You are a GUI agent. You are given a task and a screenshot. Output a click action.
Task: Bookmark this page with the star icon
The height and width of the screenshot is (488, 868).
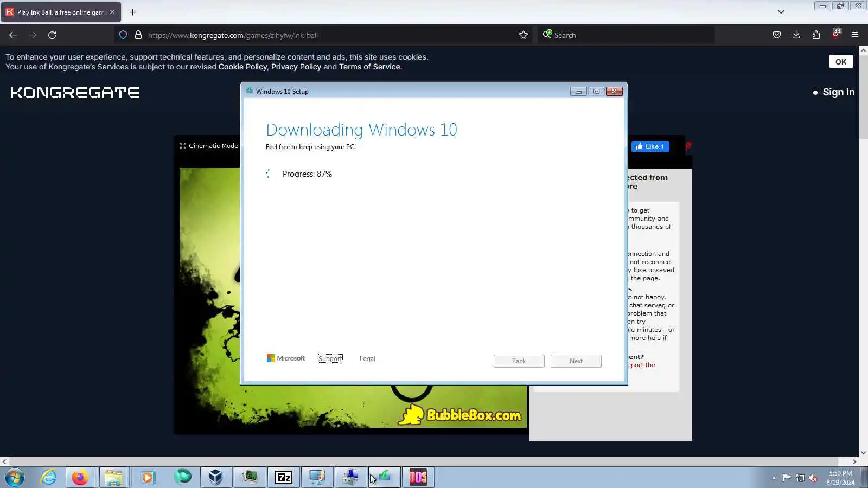[x=524, y=35]
